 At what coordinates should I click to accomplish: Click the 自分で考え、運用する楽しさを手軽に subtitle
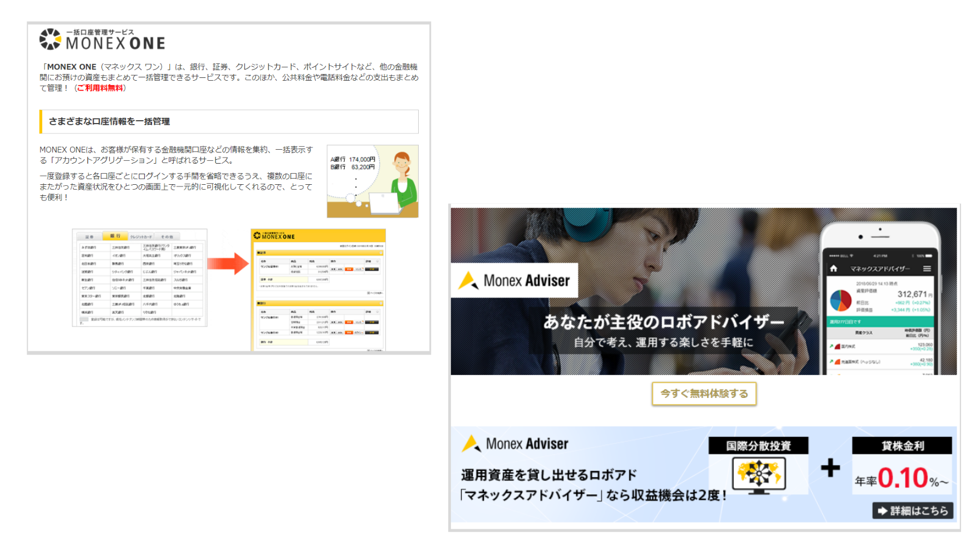664,342
